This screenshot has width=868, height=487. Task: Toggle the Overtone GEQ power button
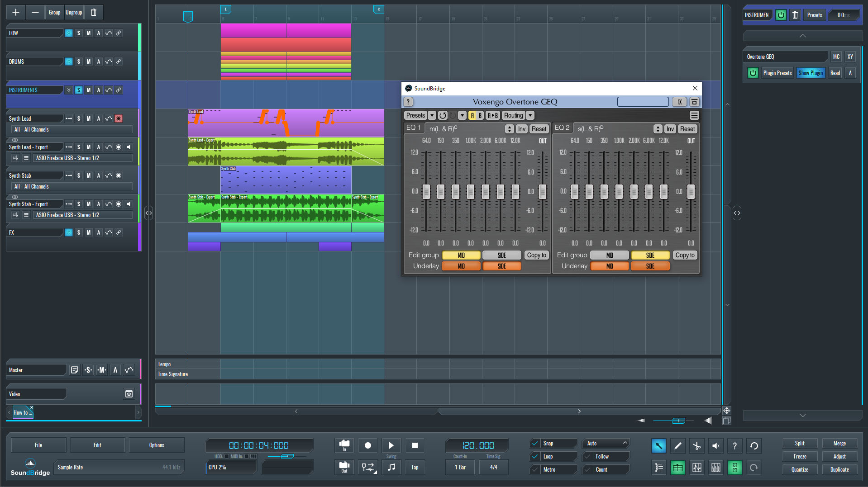click(753, 73)
